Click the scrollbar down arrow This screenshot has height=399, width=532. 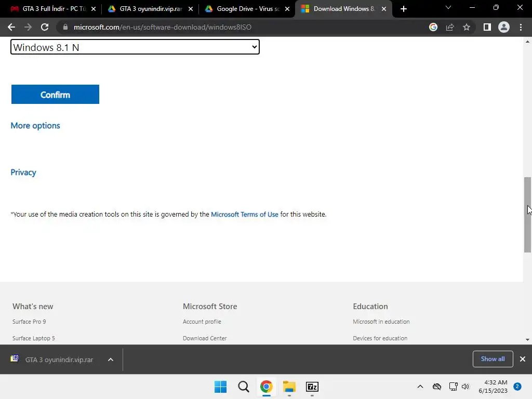527,340
